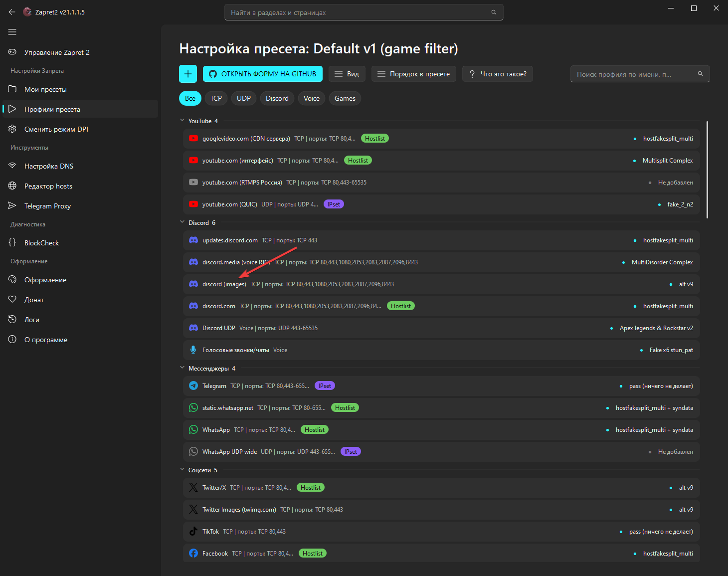This screenshot has height=576, width=728.
Task: Click the TikTok icon
Action: [x=193, y=532]
